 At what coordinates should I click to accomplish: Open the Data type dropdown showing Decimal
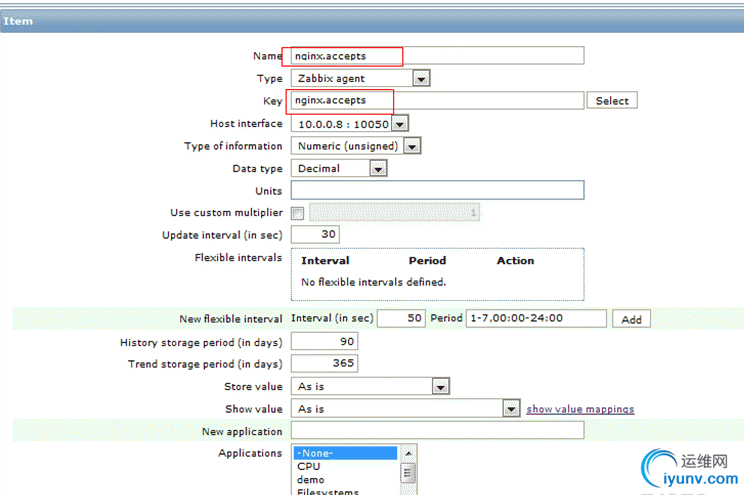click(339, 168)
